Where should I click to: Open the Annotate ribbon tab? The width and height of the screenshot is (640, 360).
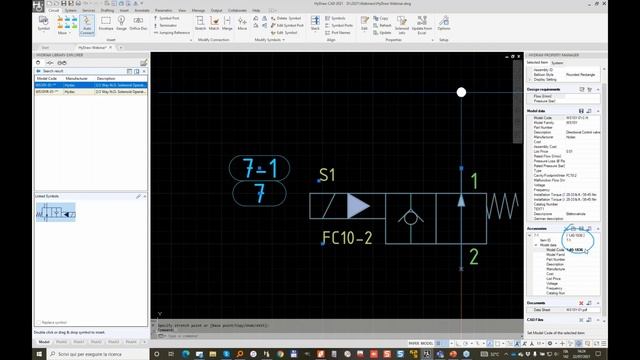[x=142, y=10]
